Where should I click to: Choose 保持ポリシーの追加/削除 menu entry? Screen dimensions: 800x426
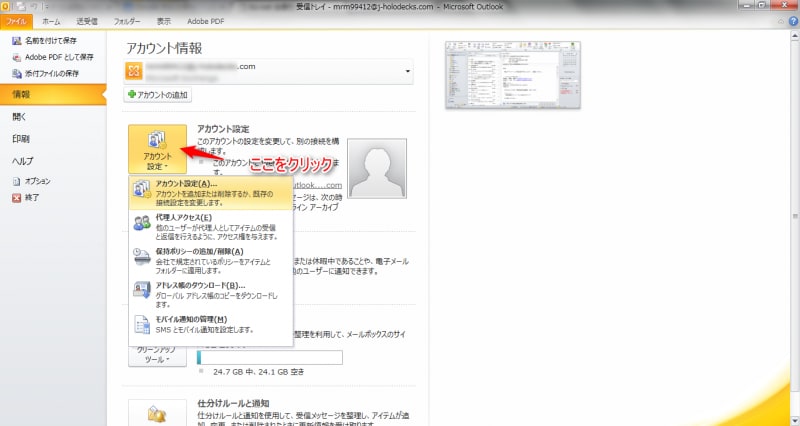coord(211,261)
